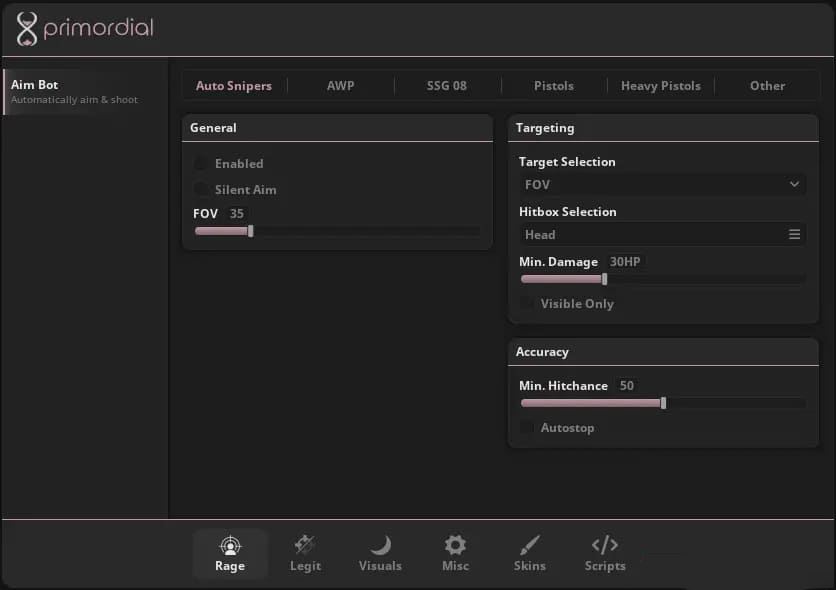Screen dimensions: 836x590
Task: Go to the Misc gear section
Action: click(455, 554)
